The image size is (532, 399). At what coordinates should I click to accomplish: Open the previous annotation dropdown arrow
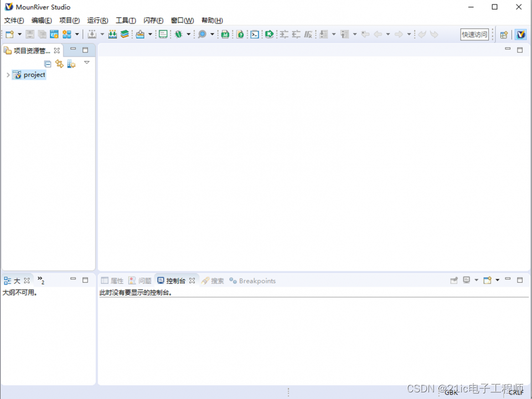coord(355,34)
